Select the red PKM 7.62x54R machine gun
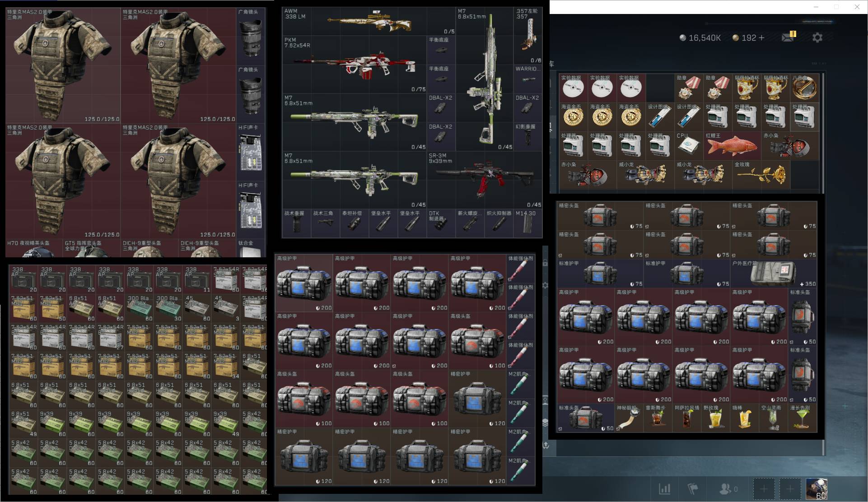Image resolution: width=868 pixels, height=502 pixels. [355, 65]
